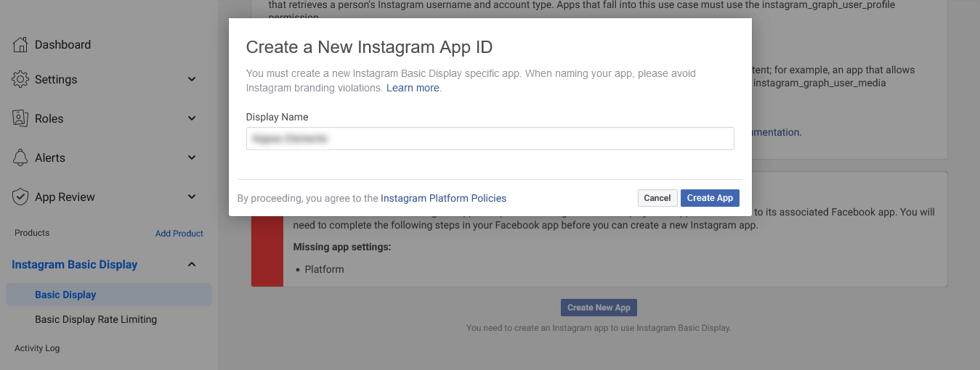
Task: Click the Settings gear icon
Action: click(x=20, y=79)
